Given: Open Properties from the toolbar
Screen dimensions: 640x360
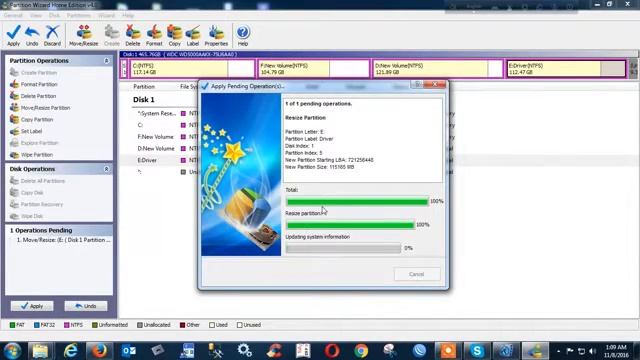Looking at the screenshot, I should pyautogui.click(x=216, y=35).
